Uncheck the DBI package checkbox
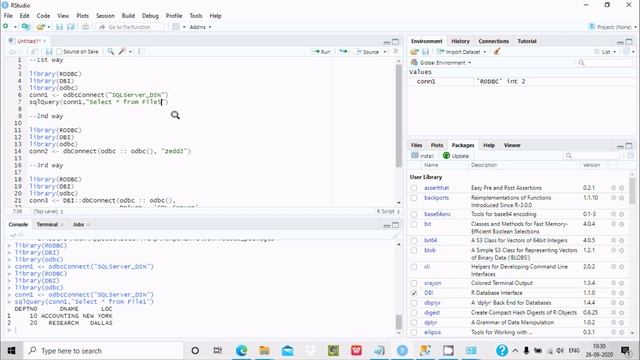The width and height of the screenshot is (640, 360). point(414,293)
